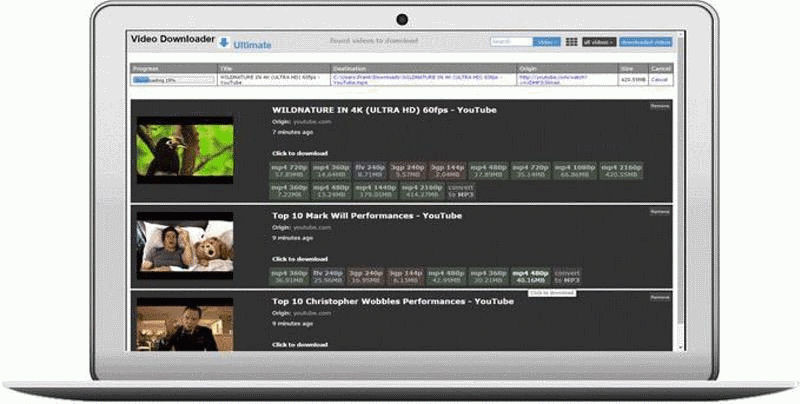The width and height of the screenshot is (800, 404).
Task: Download WILDNATURE mp4 2160p 414.27MB format
Action: (422, 191)
